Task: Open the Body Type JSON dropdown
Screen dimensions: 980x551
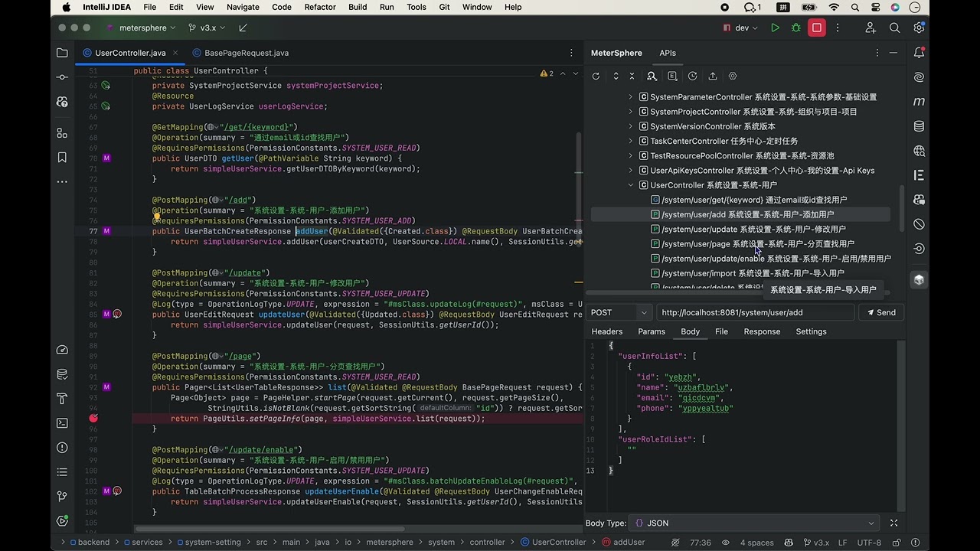Action: 753,523
